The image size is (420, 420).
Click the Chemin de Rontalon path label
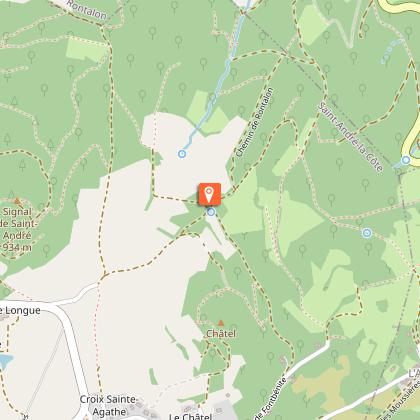[x=255, y=122]
